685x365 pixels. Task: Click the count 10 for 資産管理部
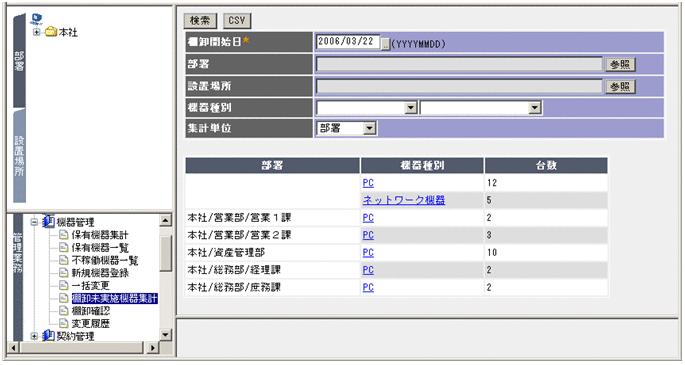tap(492, 253)
